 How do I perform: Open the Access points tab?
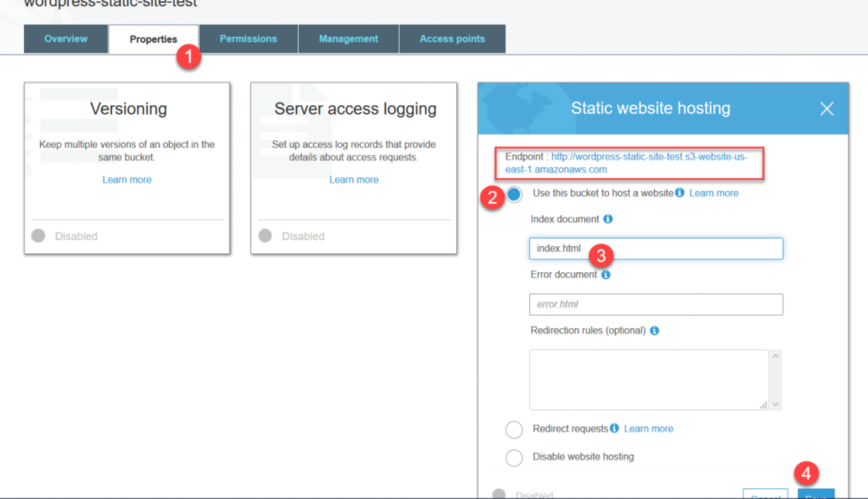(452, 39)
